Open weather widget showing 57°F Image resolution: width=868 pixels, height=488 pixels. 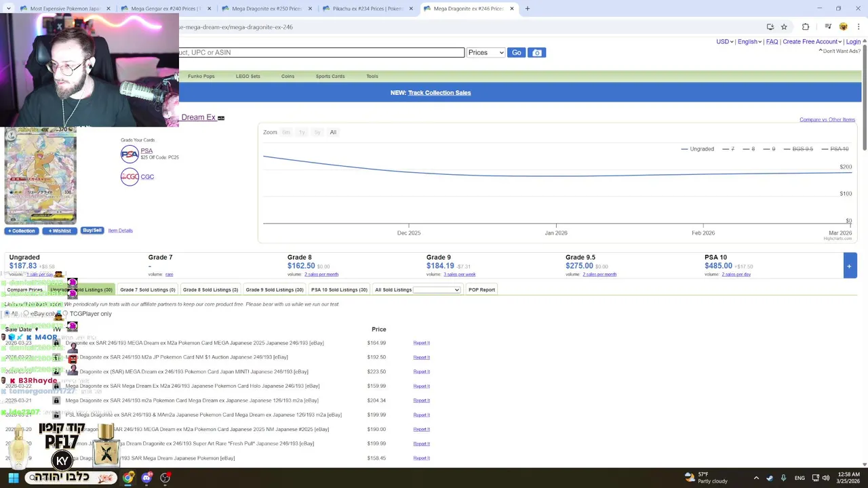pos(706,478)
